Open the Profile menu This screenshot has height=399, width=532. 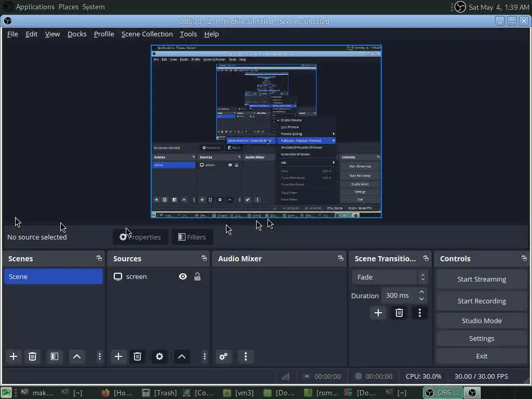pos(104,34)
